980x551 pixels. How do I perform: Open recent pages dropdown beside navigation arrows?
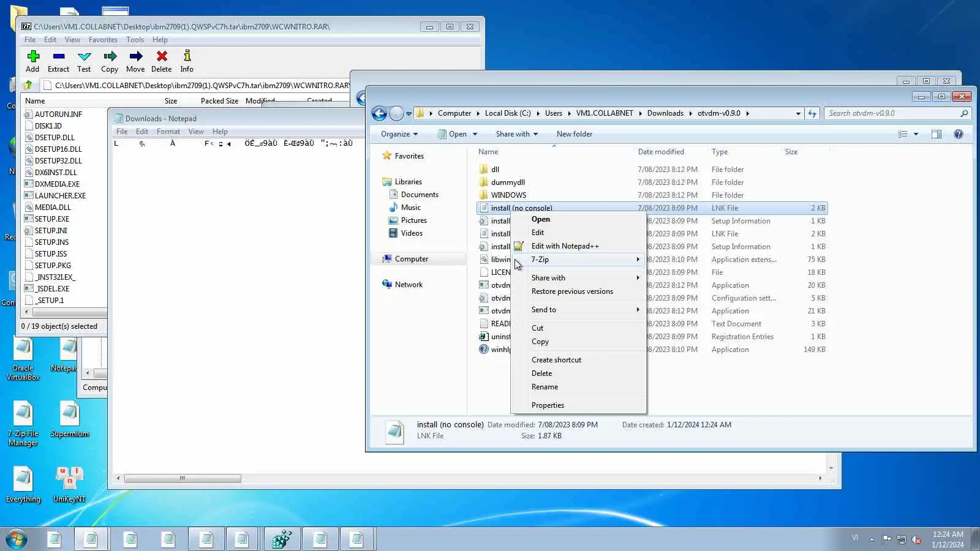click(409, 113)
